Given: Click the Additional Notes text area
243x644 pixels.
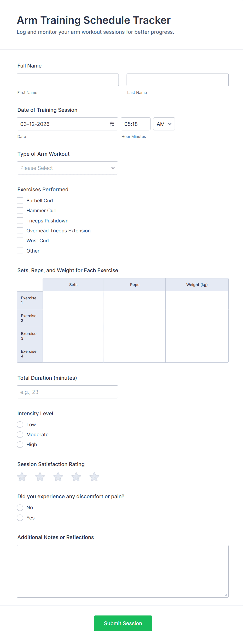Looking at the screenshot, I should pos(123,571).
